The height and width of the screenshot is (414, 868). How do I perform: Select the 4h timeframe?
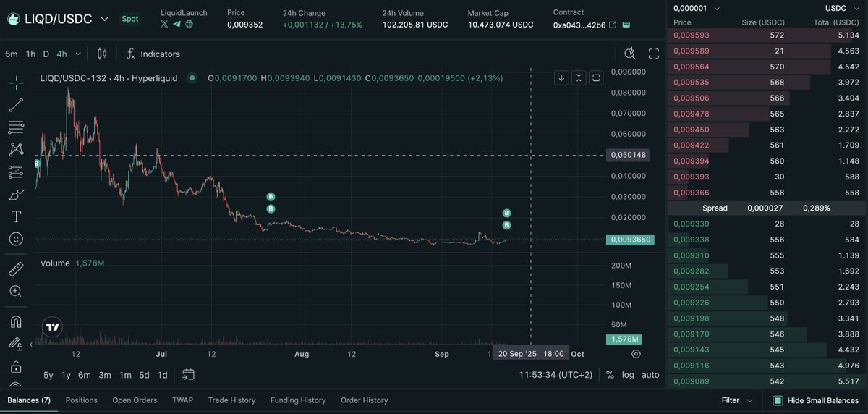click(x=62, y=54)
